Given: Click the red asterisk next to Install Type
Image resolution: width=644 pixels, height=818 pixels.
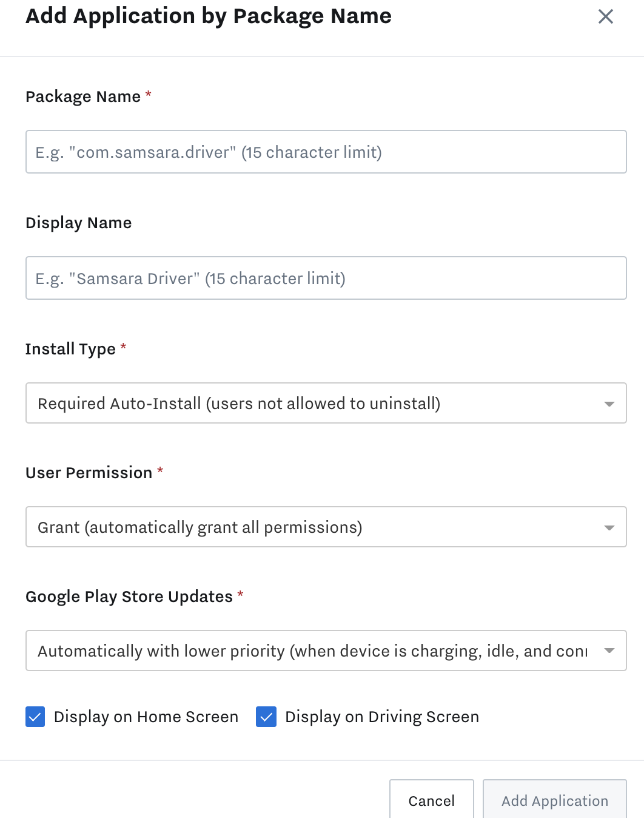Looking at the screenshot, I should coord(123,347).
